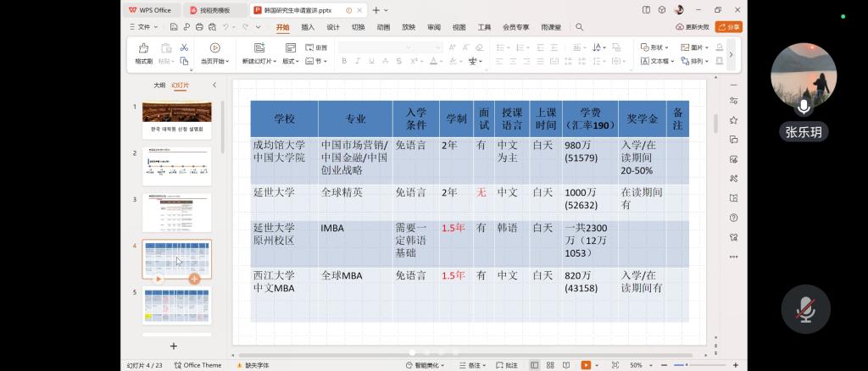Unmute the microphone in meeting panel
This screenshot has height=371, width=868.
pos(804,309)
